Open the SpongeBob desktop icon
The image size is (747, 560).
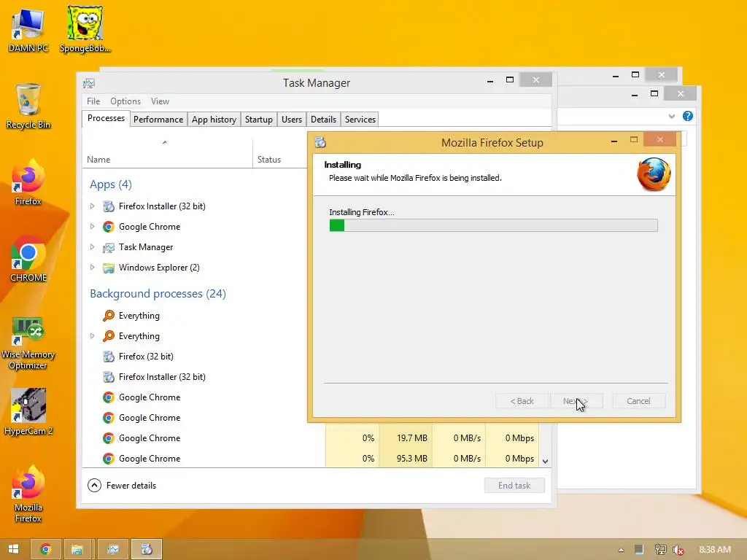[85, 29]
